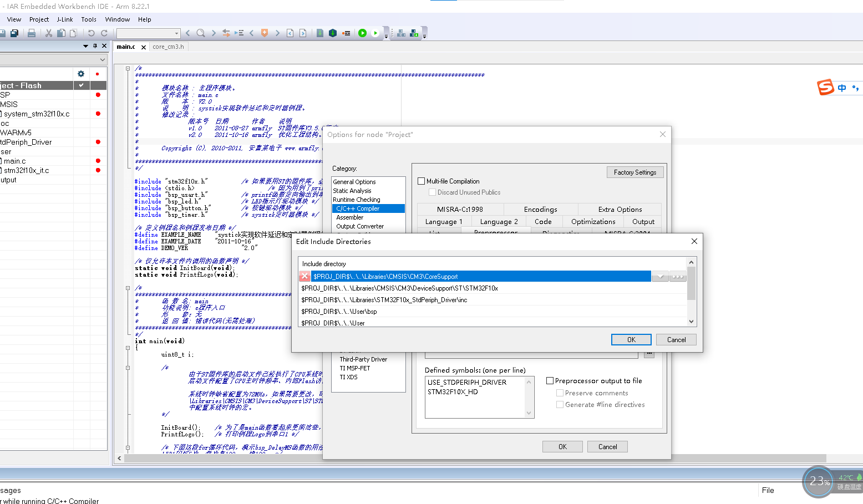Toggle a breakpoint via the breakpoint icon
The image size is (863, 504).
click(x=347, y=33)
